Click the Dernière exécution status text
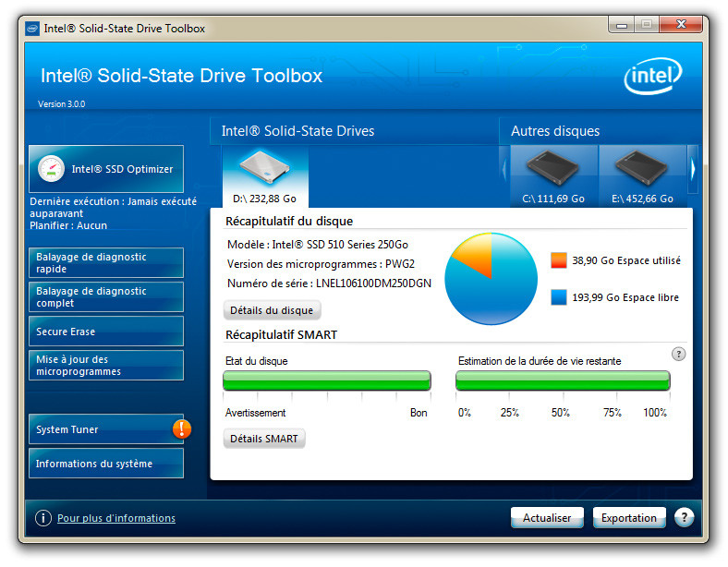The height and width of the screenshot is (567, 728). (113, 208)
